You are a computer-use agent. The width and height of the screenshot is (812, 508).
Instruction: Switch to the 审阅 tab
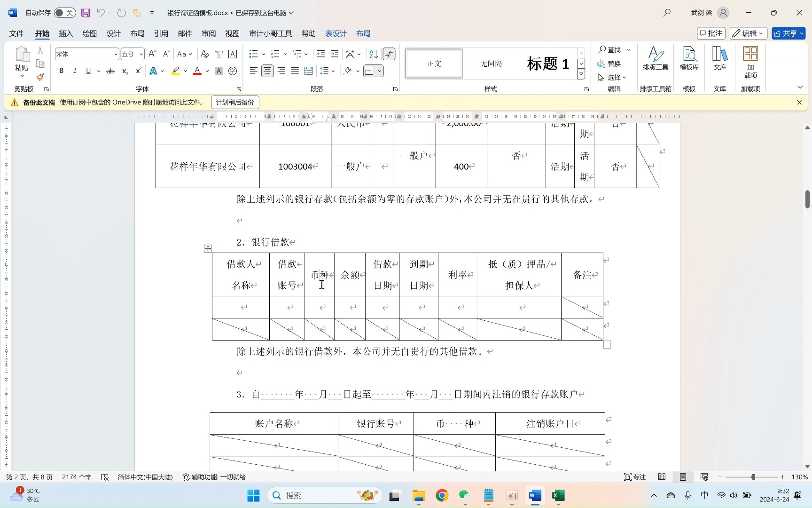coord(209,33)
